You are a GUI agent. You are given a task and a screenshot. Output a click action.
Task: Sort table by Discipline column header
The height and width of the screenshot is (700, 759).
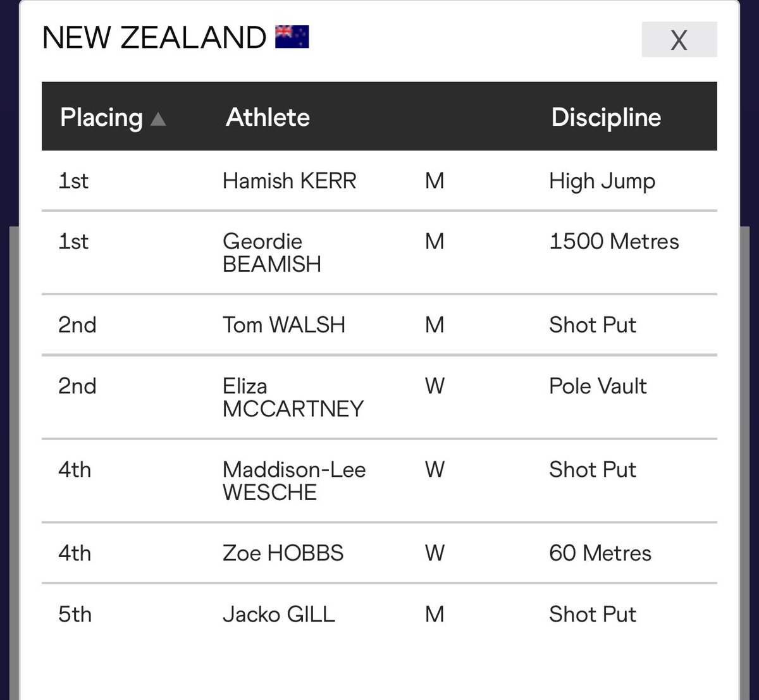(606, 118)
